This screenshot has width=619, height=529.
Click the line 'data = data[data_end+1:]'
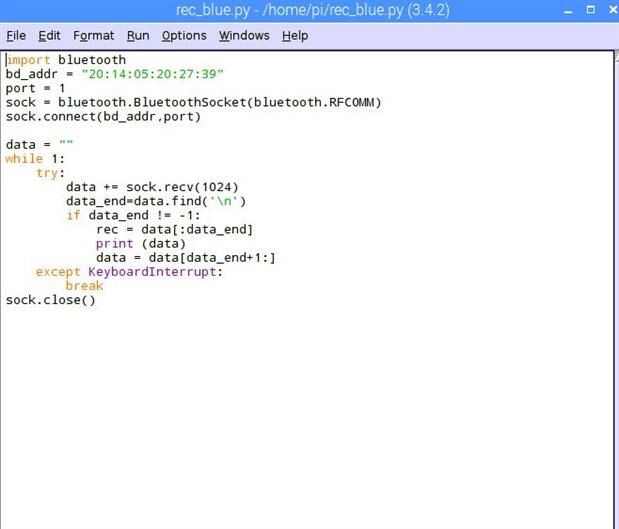[186, 258]
